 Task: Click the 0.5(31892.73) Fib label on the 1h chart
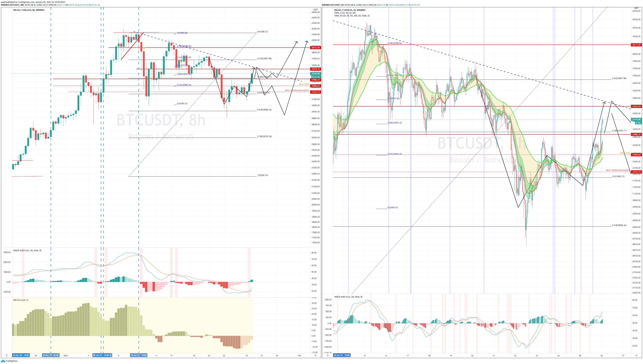pyautogui.click(x=618, y=176)
